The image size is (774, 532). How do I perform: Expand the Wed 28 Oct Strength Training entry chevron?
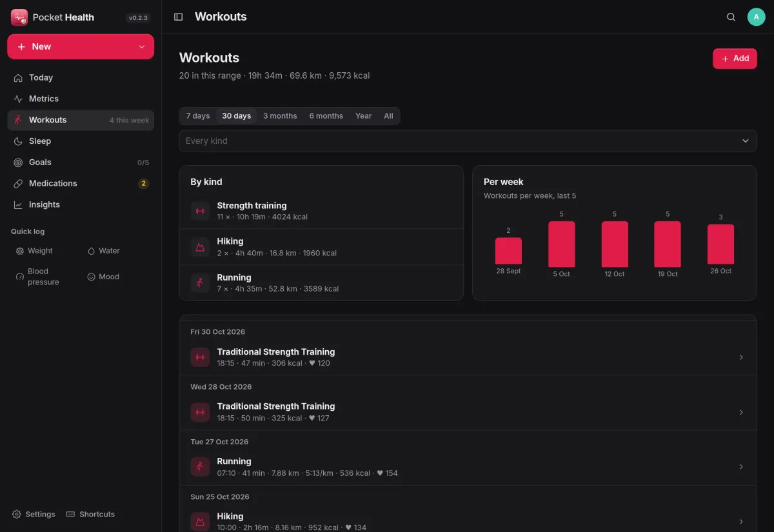(x=741, y=412)
